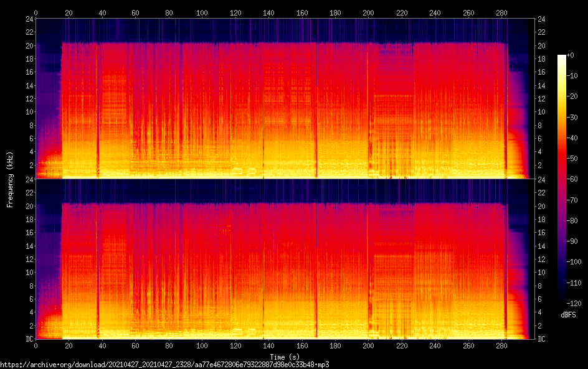Click inside the upper channel spectrogram
Viewport: 588px width, 369px height.
click(x=285, y=98)
